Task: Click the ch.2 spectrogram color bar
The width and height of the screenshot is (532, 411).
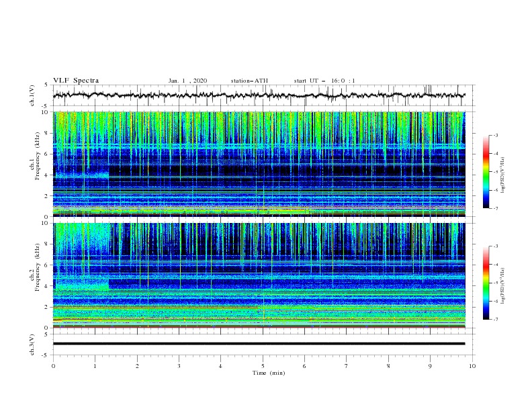Action: 486,283
